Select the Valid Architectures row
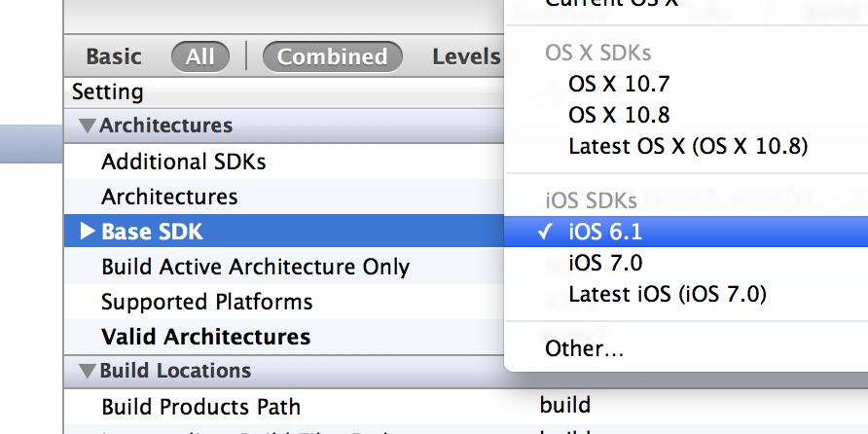 pos(284,337)
